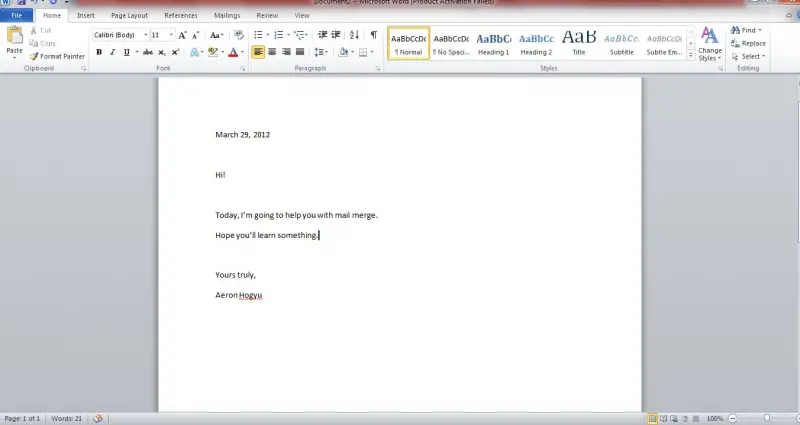Switch to the Page Layout tab

click(130, 15)
